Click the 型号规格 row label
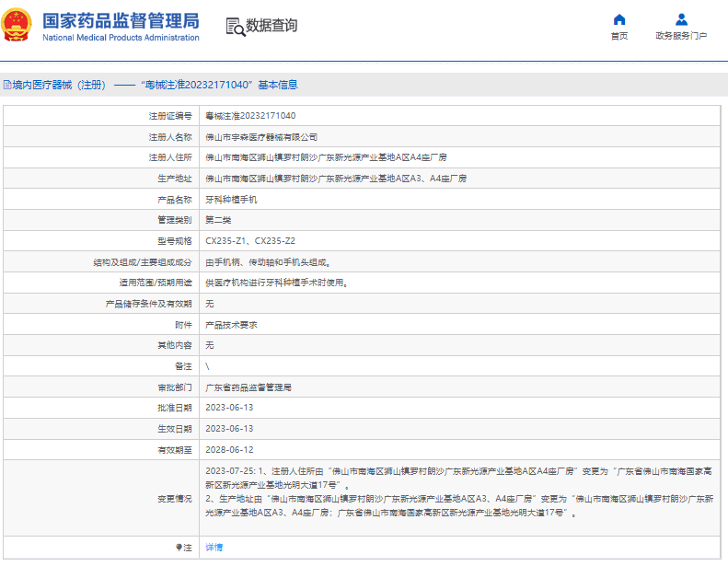The height and width of the screenshot is (566, 728). [x=175, y=241]
